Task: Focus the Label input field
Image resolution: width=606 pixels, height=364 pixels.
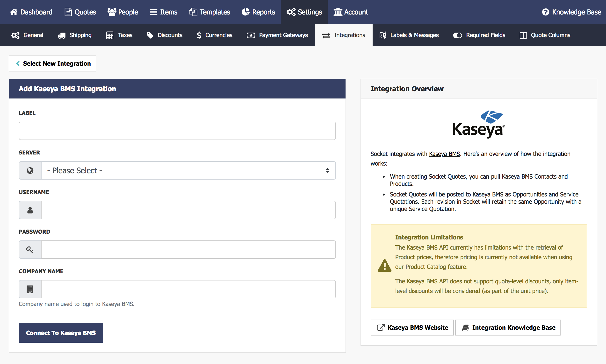Action: [x=177, y=131]
